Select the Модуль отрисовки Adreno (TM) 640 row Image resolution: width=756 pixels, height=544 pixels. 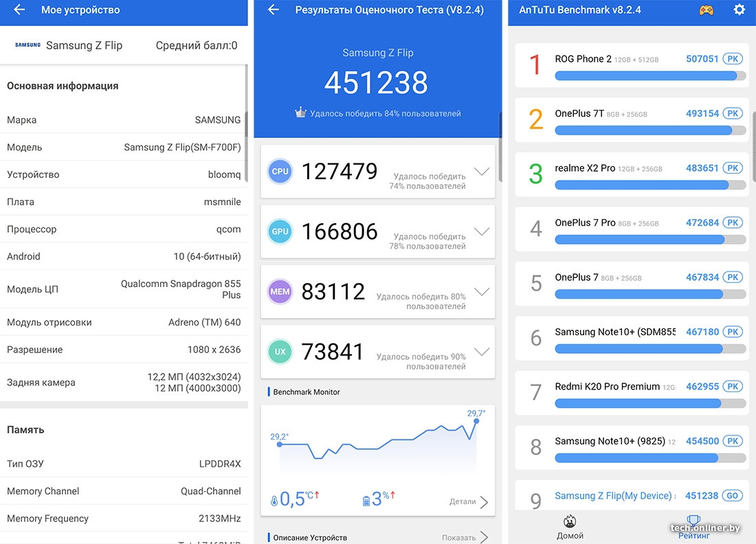click(x=124, y=322)
